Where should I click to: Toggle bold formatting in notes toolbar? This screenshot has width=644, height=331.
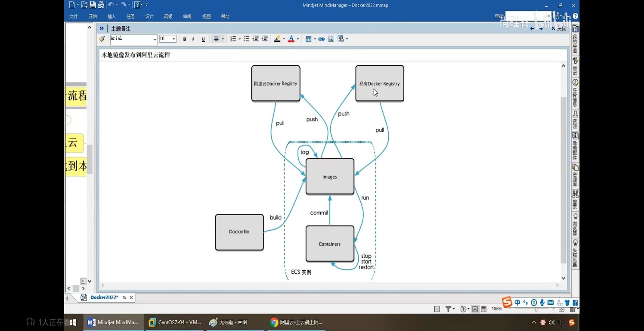point(185,39)
